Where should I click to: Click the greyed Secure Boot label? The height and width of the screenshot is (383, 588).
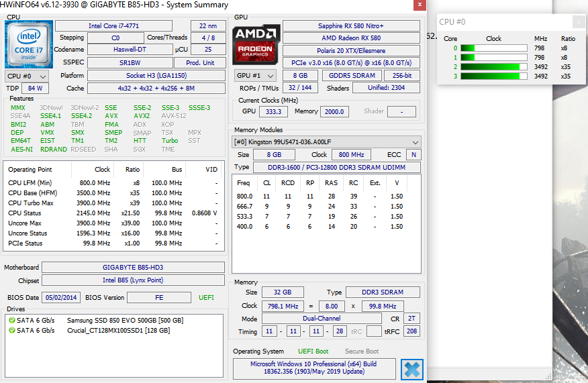pyautogui.click(x=362, y=351)
